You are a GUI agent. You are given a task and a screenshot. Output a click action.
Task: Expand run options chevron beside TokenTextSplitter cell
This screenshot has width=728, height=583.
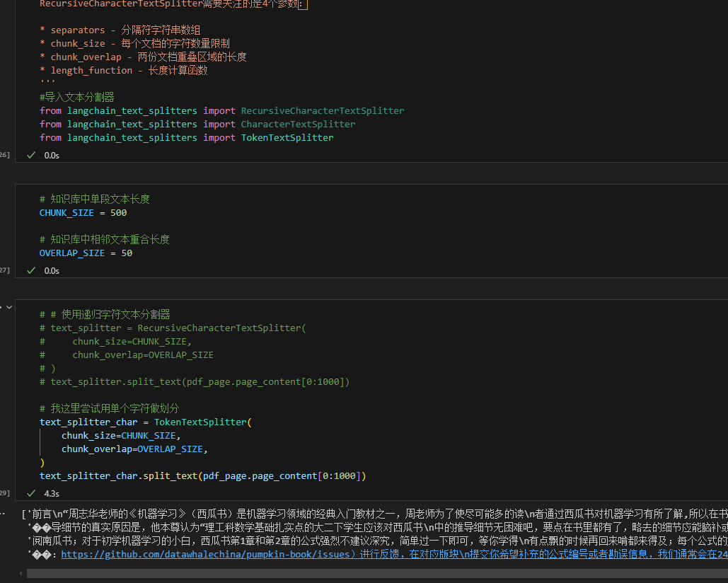pos(8,307)
